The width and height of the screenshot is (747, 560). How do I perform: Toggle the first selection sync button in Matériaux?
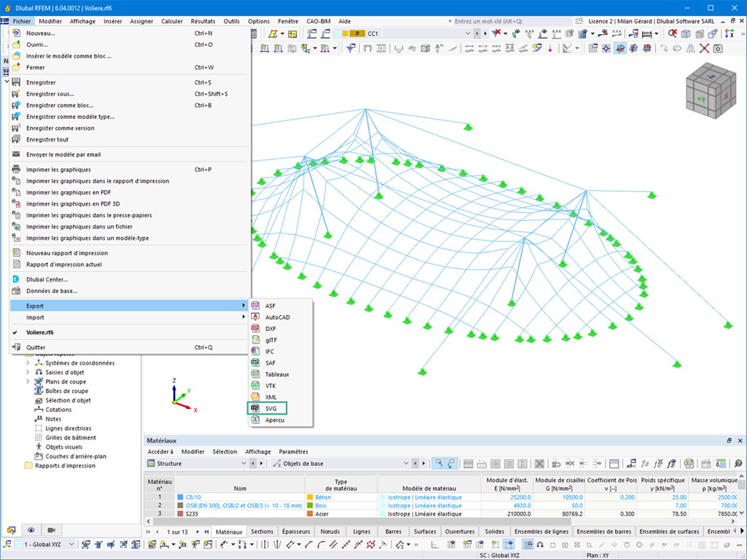pyautogui.click(x=438, y=463)
